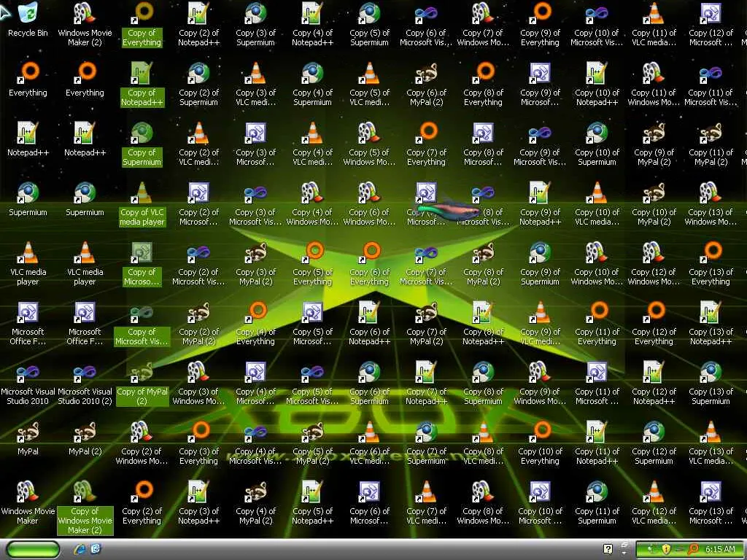This screenshot has height=560, width=747.
Task: Click Copy (3) of MyPal (2) icon
Action: [256, 264]
